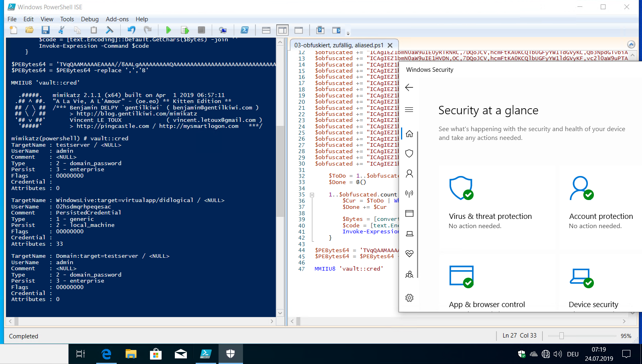This screenshot has height=364, width=642.
Task: Show script pane on right layout icon
Action: tap(282, 30)
